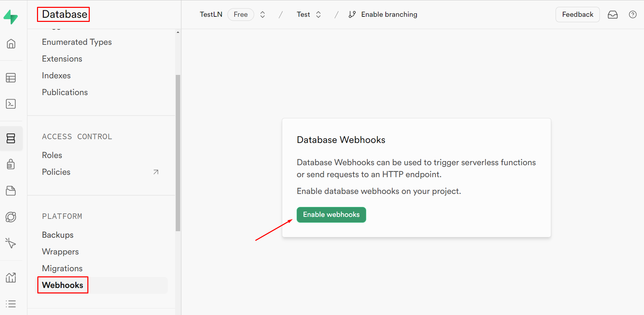Screen dimensions: 644x315
Task: Open Migrations from the sidebar menu
Action: pos(62,268)
